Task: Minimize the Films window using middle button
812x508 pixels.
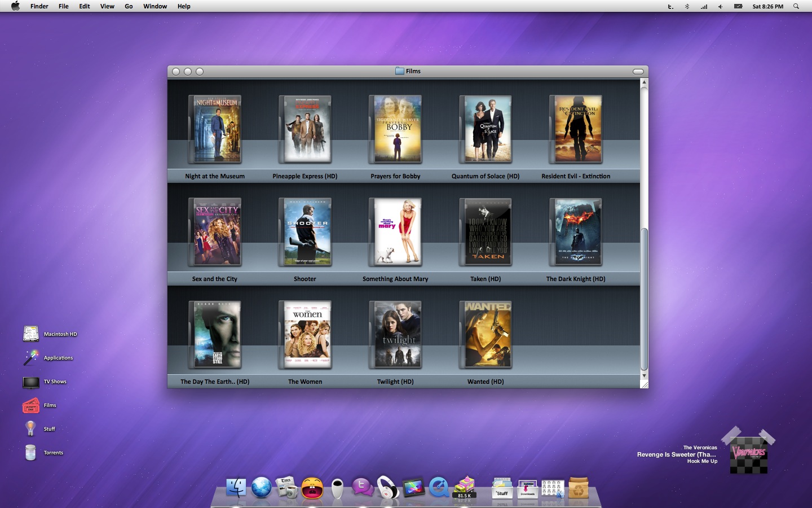Action: point(188,72)
